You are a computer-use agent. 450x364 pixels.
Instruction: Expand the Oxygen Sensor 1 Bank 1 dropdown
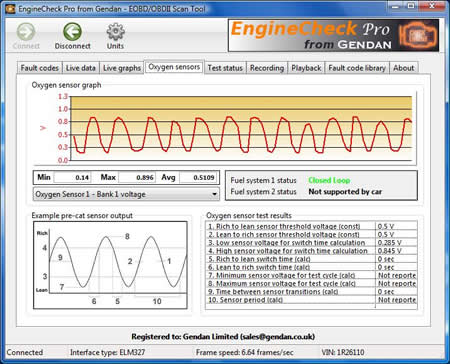(126, 194)
